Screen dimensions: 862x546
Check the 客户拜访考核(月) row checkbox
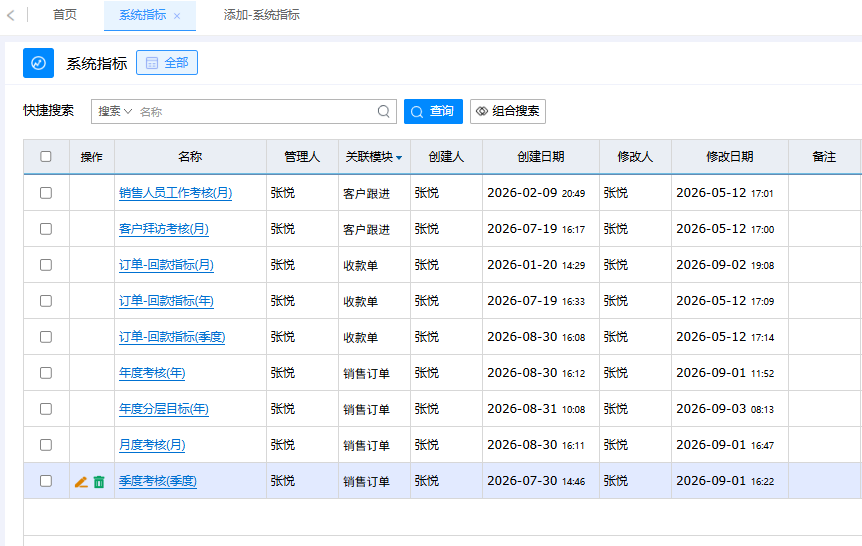click(x=46, y=229)
